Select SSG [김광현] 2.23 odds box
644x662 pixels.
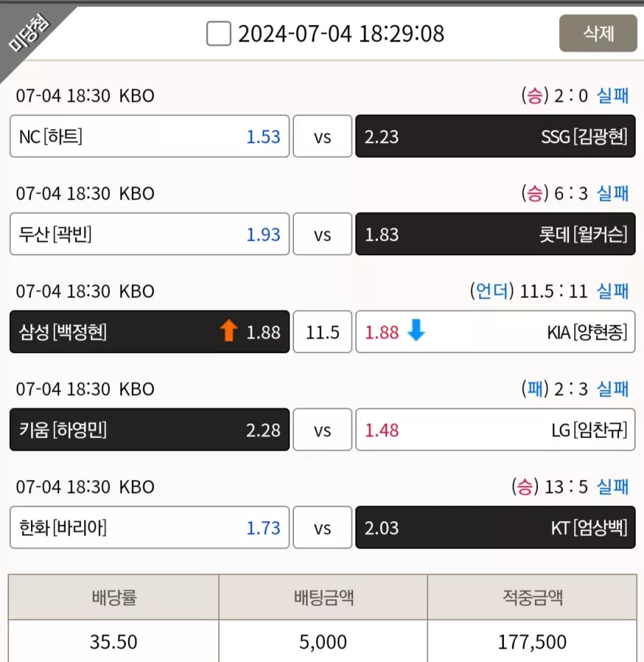coord(496,136)
